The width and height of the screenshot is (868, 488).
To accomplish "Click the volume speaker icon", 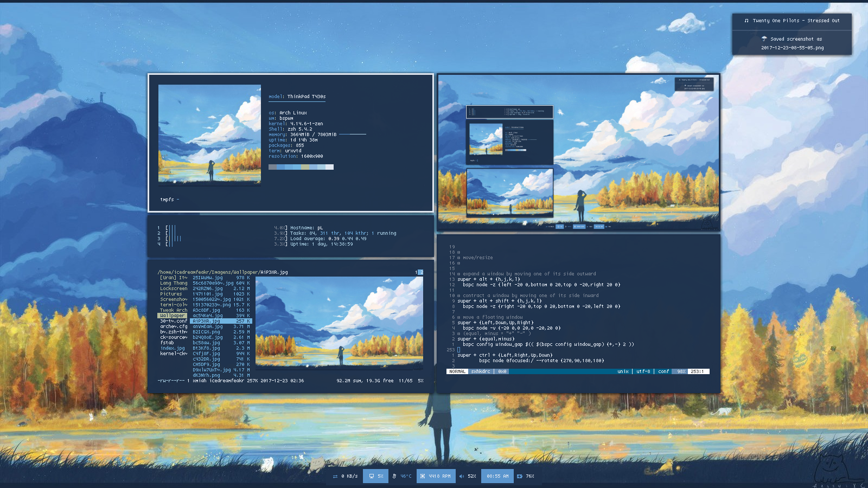I will [462, 476].
